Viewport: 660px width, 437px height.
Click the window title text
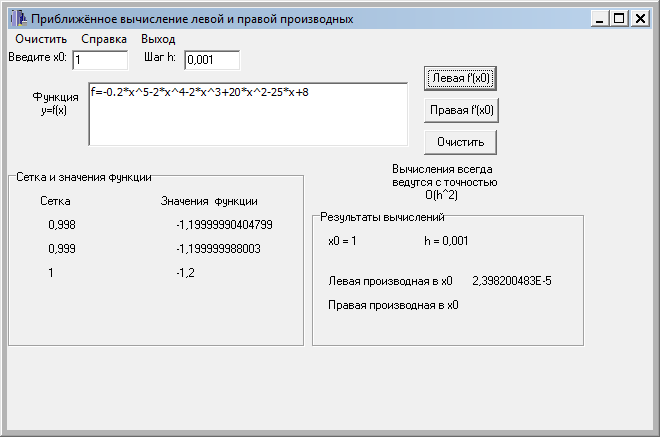pyautogui.click(x=192, y=19)
